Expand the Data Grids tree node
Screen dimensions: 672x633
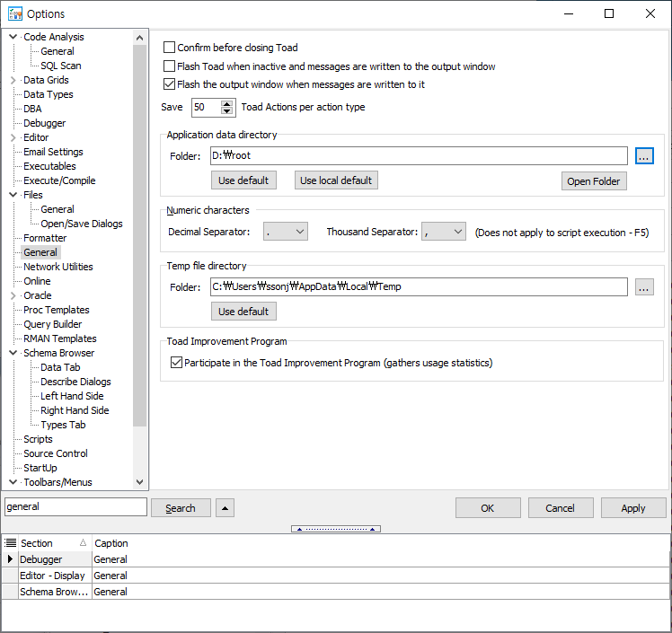click(x=13, y=80)
